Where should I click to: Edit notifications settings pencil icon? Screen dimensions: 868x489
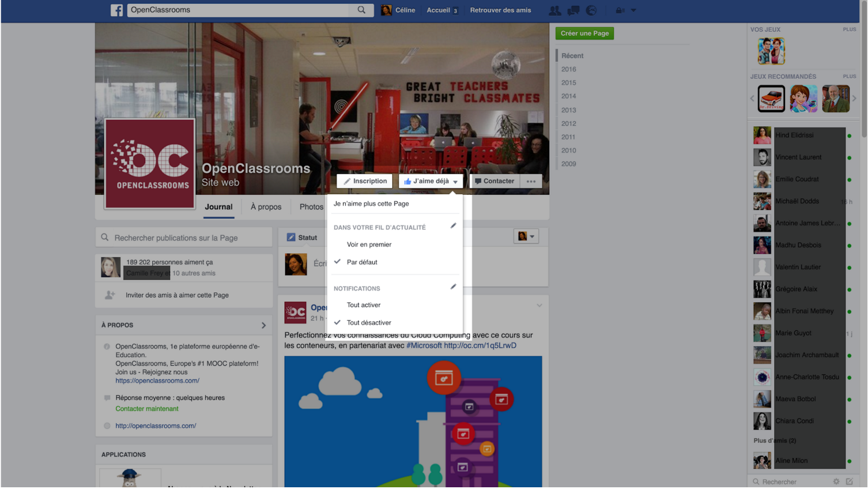[x=453, y=287]
